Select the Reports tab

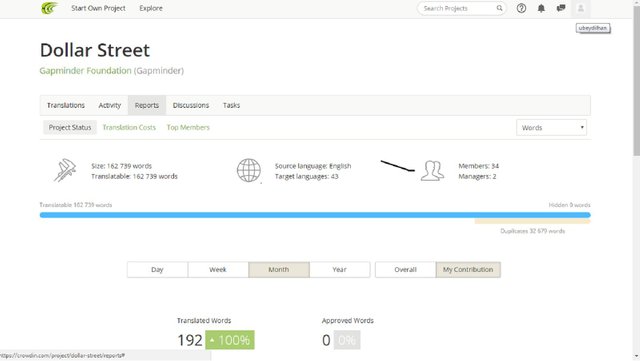pos(147,105)
